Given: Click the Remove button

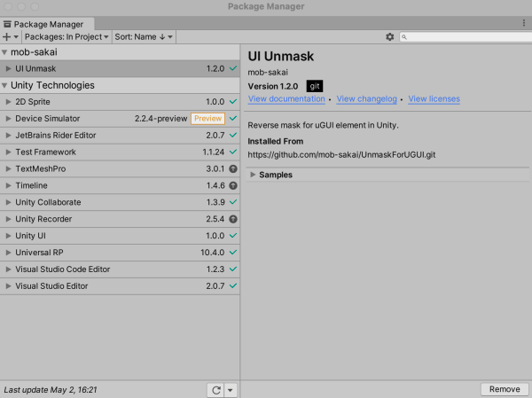Looking at the screenshot, I should pos(505,389).
